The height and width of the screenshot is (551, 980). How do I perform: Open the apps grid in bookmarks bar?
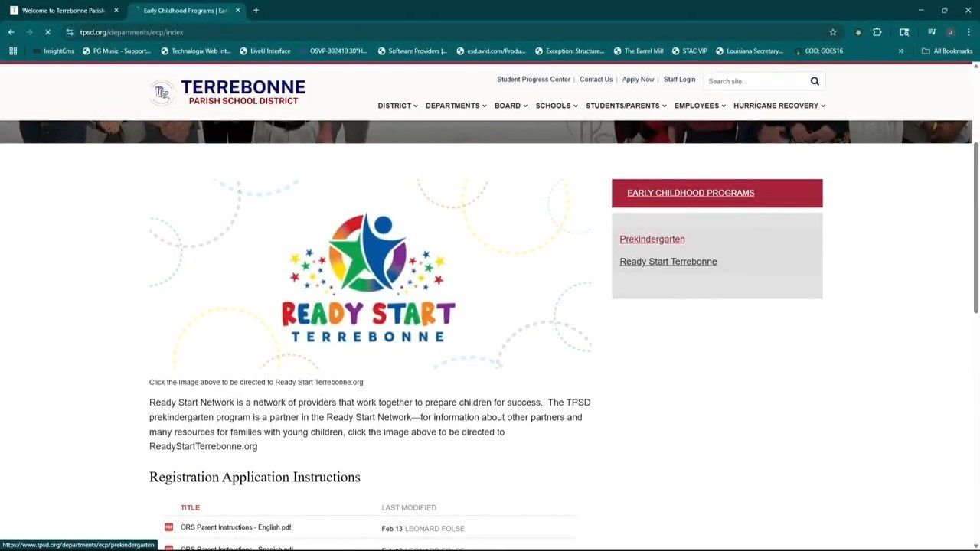13,51
